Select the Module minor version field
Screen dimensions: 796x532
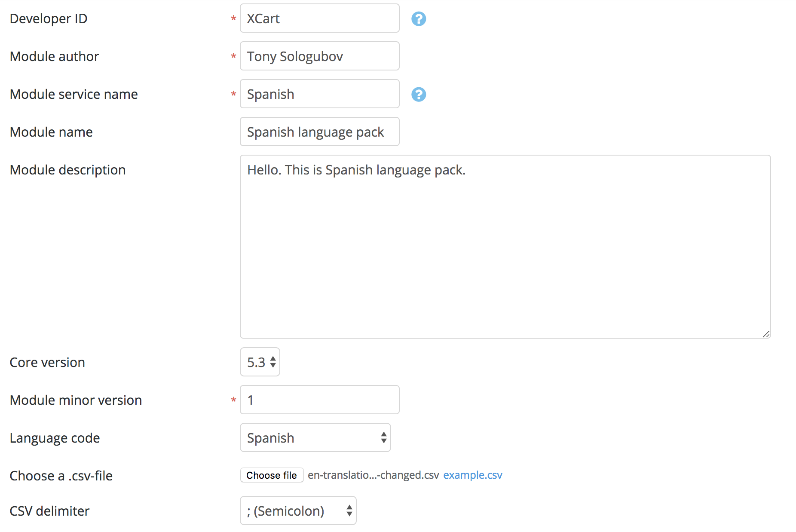[x=319, y=400]
